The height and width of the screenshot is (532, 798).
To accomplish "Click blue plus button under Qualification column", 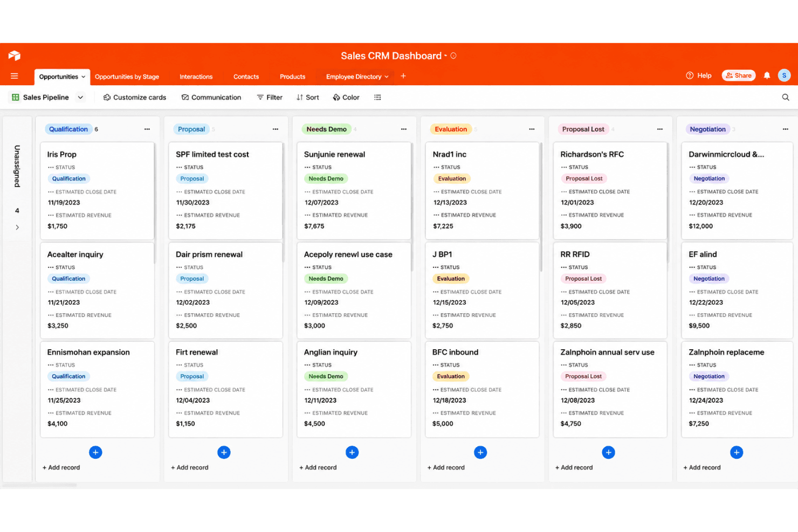I will 95,452.
